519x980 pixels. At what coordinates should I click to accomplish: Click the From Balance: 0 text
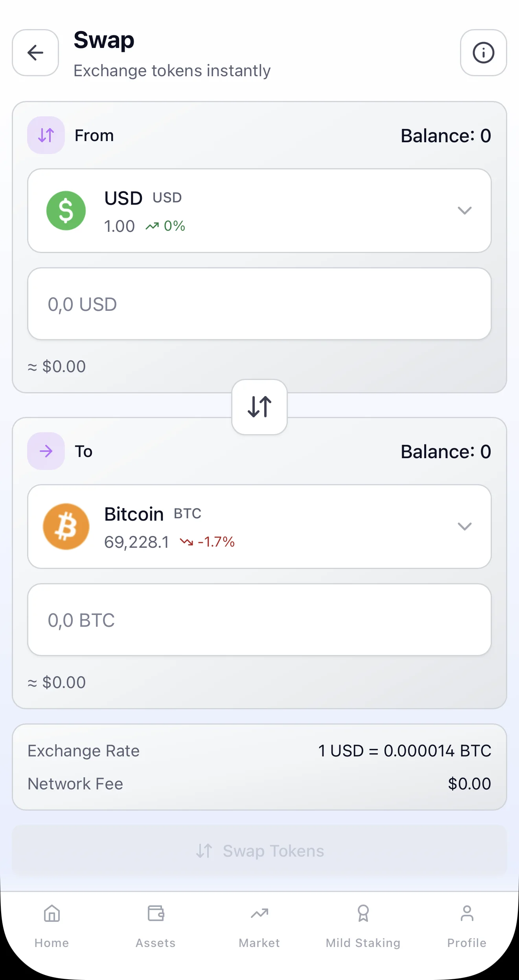[446, 136]
